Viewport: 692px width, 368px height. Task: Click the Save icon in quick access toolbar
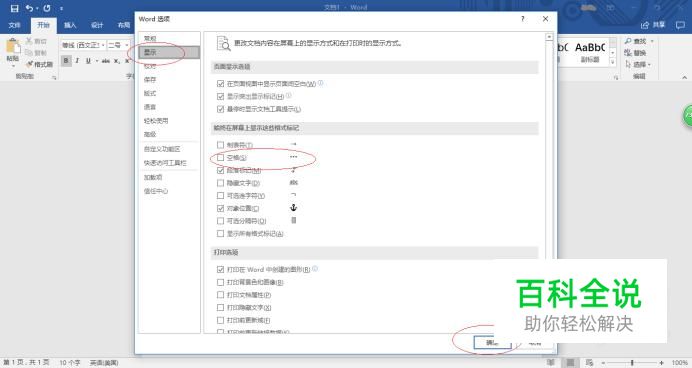pyautogui.click(x=15, y=8)
